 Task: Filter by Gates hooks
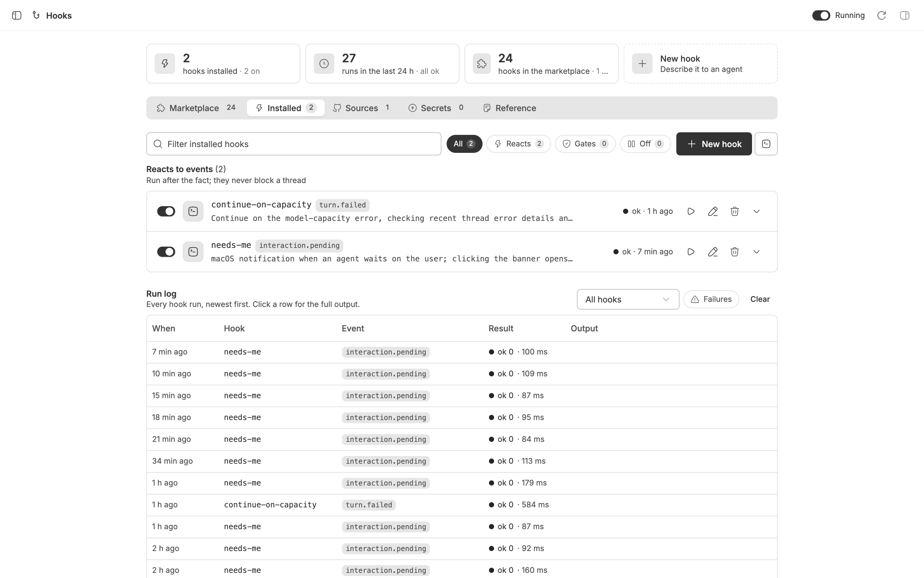pyautogui.click(x=585, y=144)
